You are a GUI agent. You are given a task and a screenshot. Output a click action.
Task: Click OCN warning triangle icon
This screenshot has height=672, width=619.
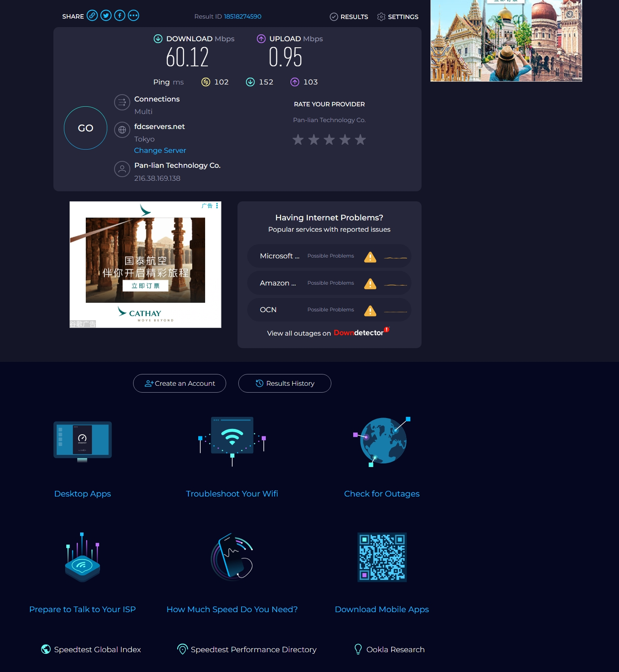pyautogui.click(x=370, y=311)
